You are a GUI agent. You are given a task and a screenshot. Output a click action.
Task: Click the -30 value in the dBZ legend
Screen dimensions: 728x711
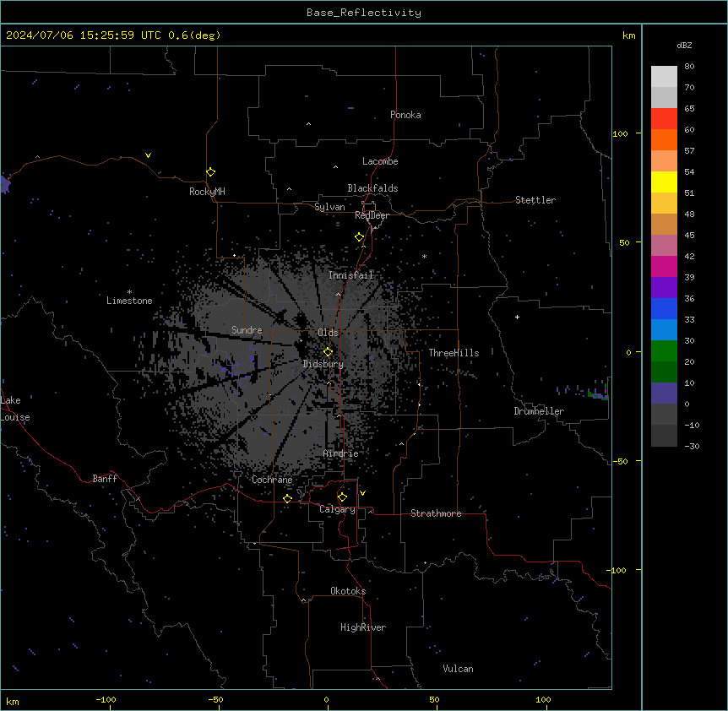[692, 446]
